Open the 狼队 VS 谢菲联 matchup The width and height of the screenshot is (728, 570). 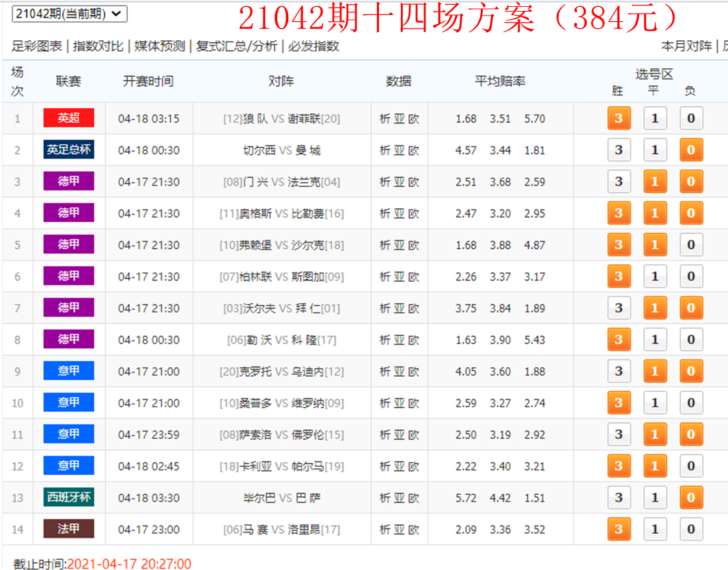pyautogui.click(x=282, y=119)
